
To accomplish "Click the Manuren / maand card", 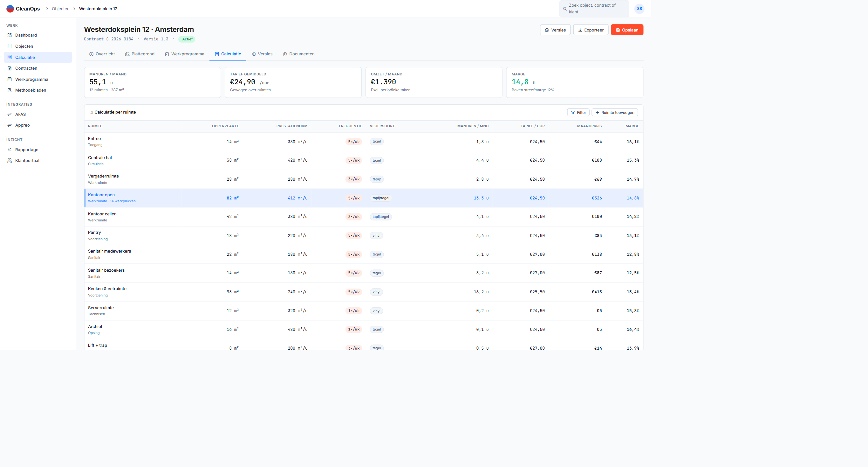I will 152,82.
